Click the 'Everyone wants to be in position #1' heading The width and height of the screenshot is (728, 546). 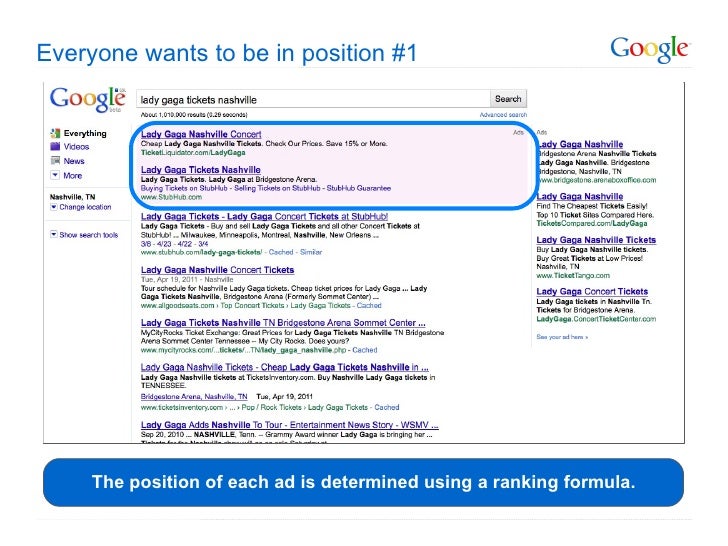227,52
